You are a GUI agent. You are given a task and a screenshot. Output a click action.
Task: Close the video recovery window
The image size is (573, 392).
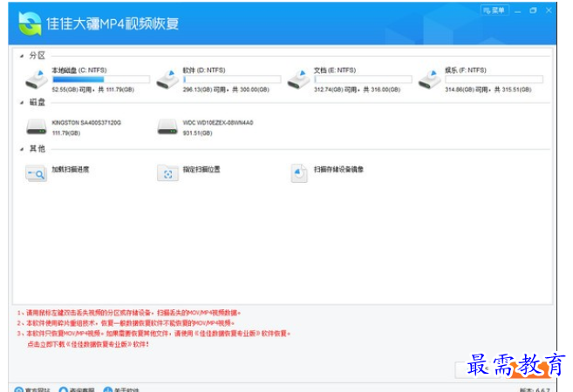(x=549, y=10)
